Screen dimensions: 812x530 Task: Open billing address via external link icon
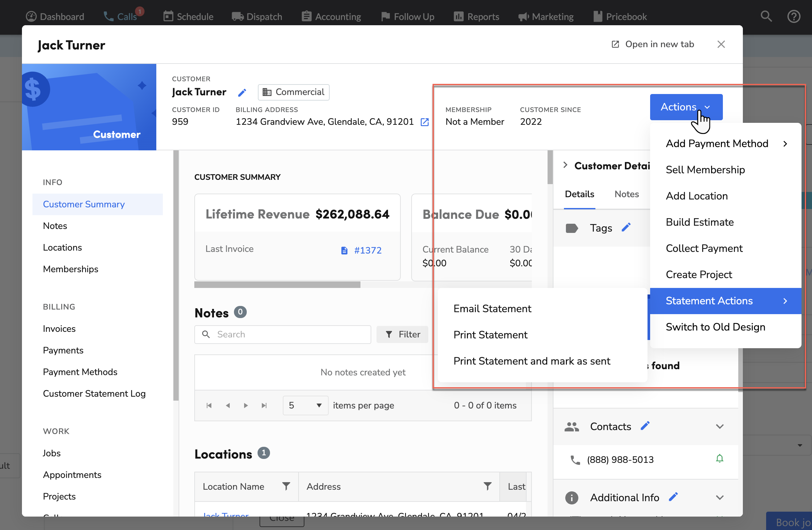pyautogui.click(x=424, y=122)
